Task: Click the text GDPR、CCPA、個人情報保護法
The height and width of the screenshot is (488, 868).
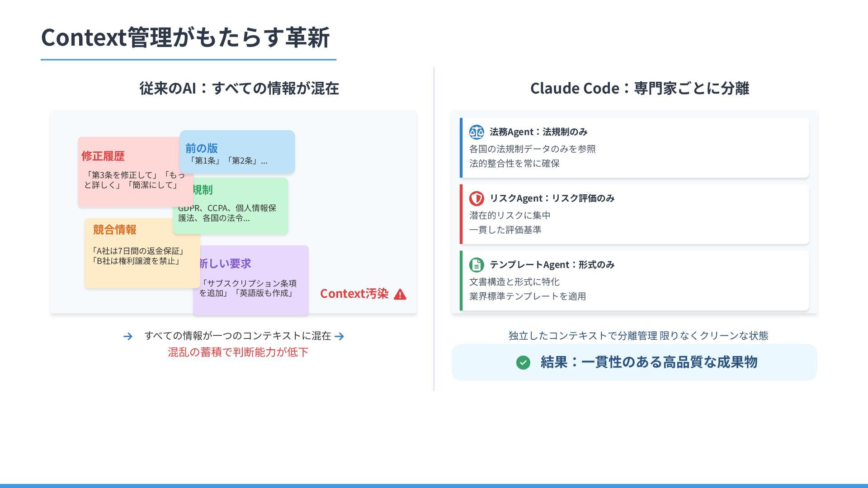Action: tap(227, 213)
